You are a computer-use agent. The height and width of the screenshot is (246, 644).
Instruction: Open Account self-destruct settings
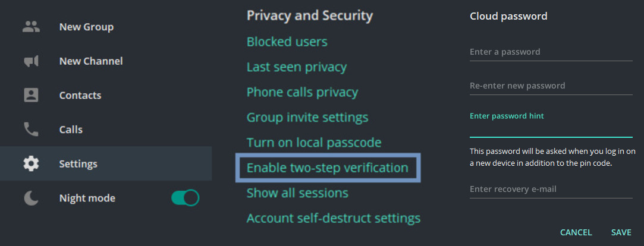point(334,218)
